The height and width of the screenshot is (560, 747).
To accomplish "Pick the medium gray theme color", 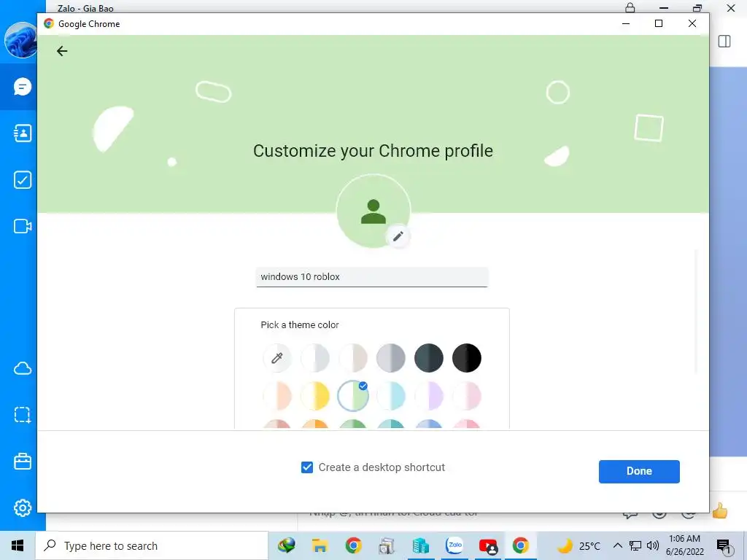I will tap(391, 357).
